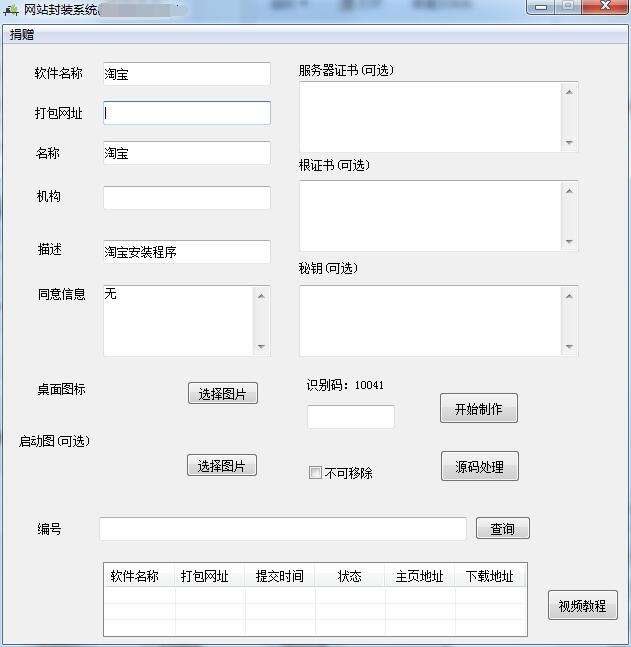631x647 pixels.
Task: Click the down arrow of 秘钥 scrollbar
Action: point(570,347)
